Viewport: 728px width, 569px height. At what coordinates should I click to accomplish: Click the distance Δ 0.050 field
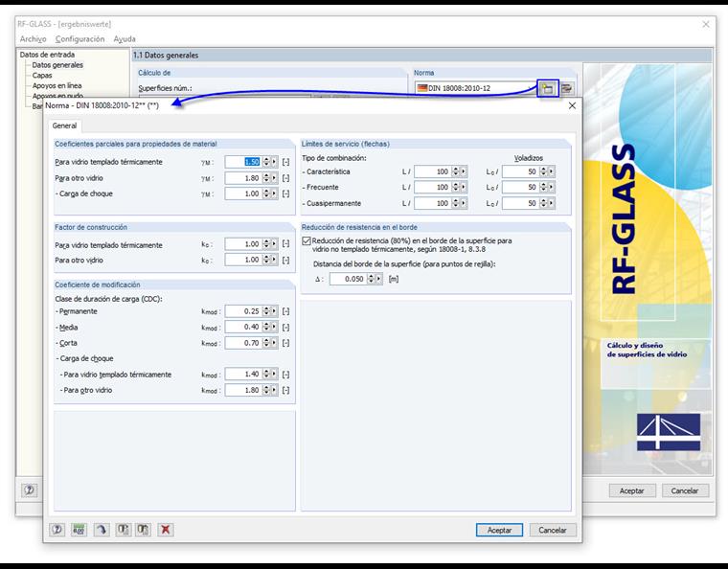pyautogui.click(x=349, y=279)
